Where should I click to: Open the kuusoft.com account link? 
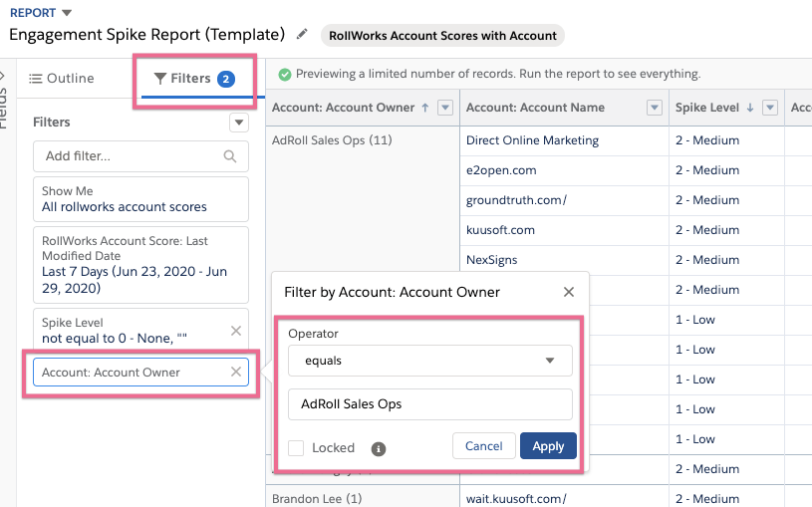(500, 230)
